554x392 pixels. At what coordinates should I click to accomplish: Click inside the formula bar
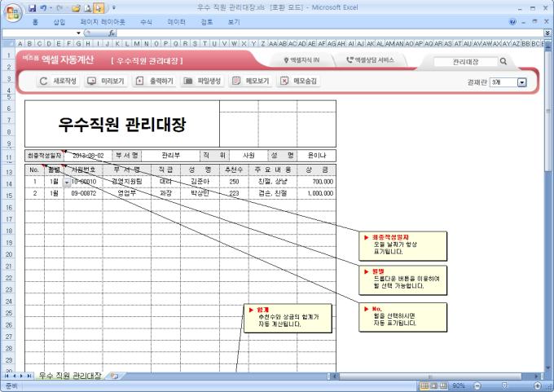329,33
